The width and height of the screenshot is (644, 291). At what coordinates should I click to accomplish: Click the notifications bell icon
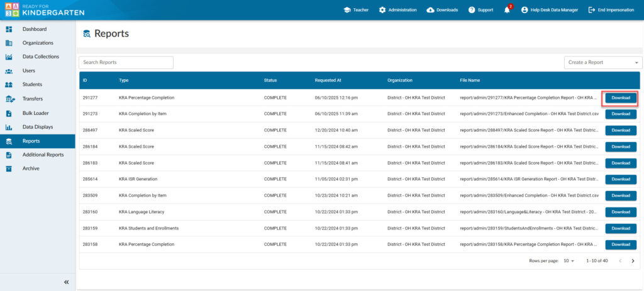click(x=507, y=10)
